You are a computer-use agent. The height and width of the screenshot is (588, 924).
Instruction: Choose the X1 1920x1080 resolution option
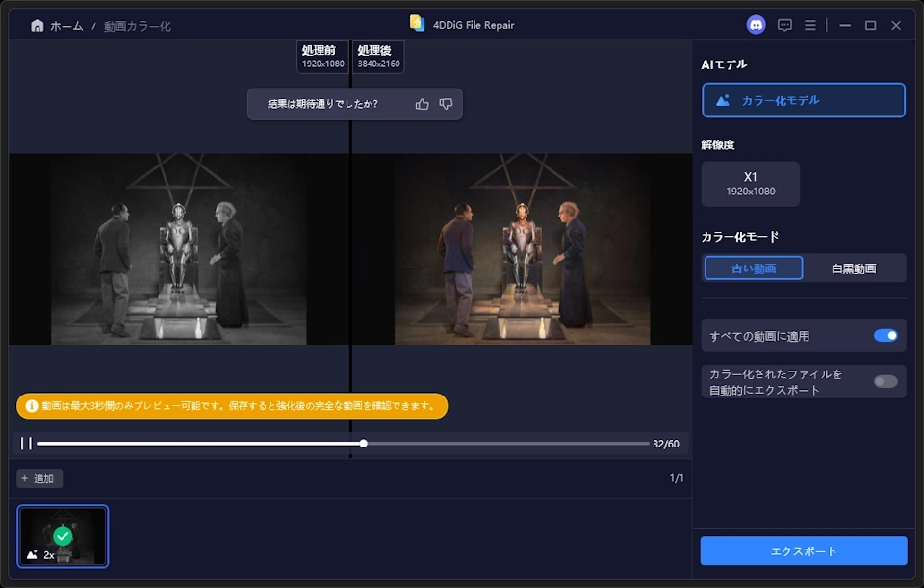pos(750,184)
